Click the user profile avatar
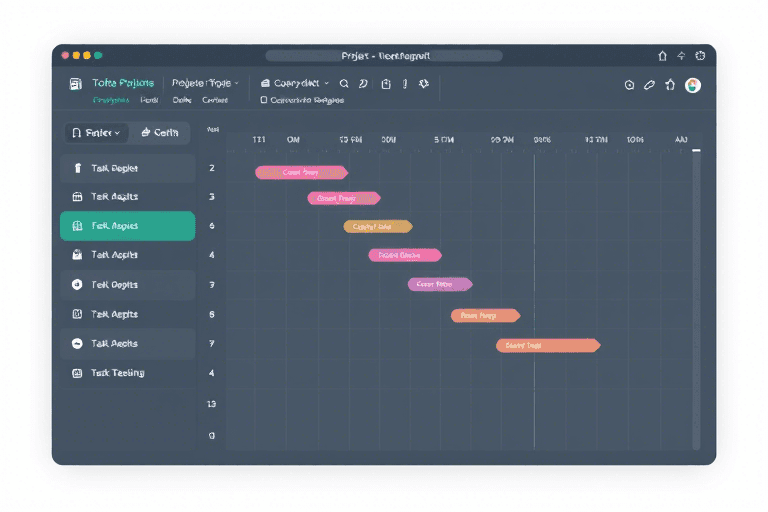 click(x=692, y=85)
